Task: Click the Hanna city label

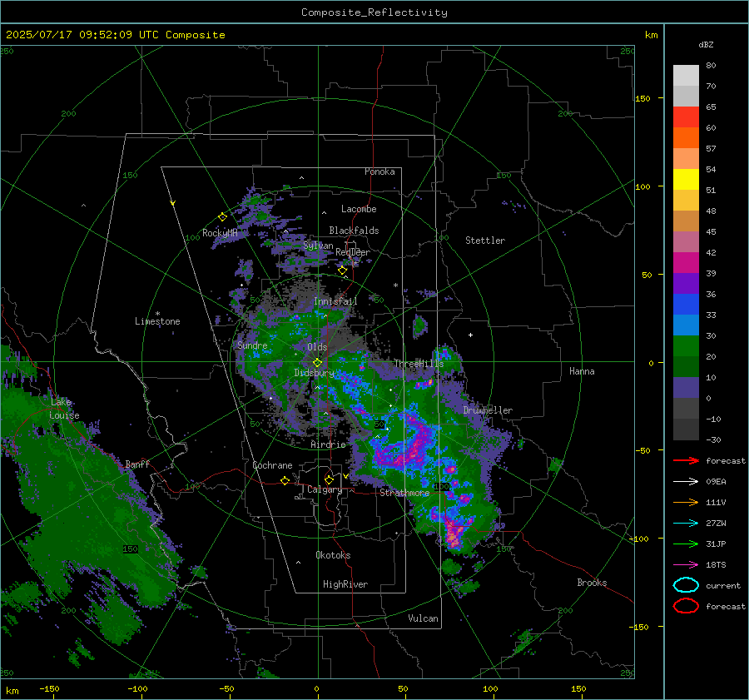Action: [x=582, y=371]
